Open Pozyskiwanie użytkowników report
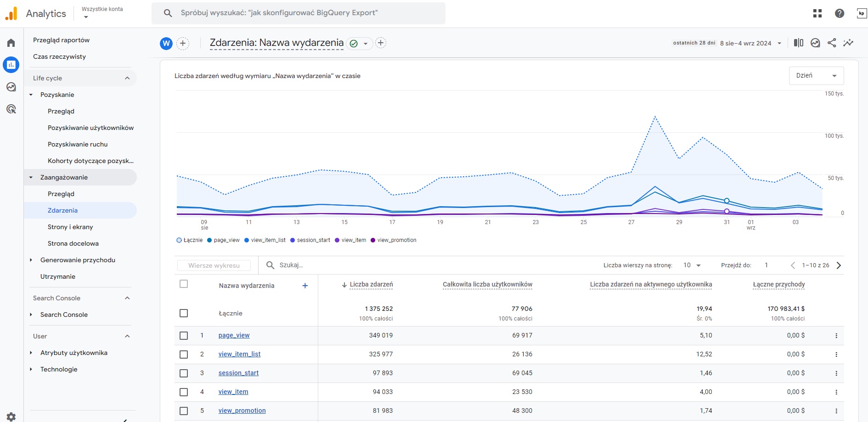The height and width of the screenshot is (422, 868). (x=90, y=128)
